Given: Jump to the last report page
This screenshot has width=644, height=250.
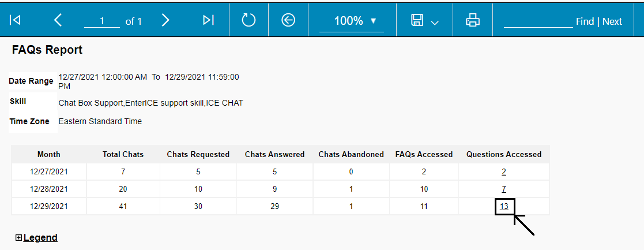Looking at the screenshot, I should [208, 20].
